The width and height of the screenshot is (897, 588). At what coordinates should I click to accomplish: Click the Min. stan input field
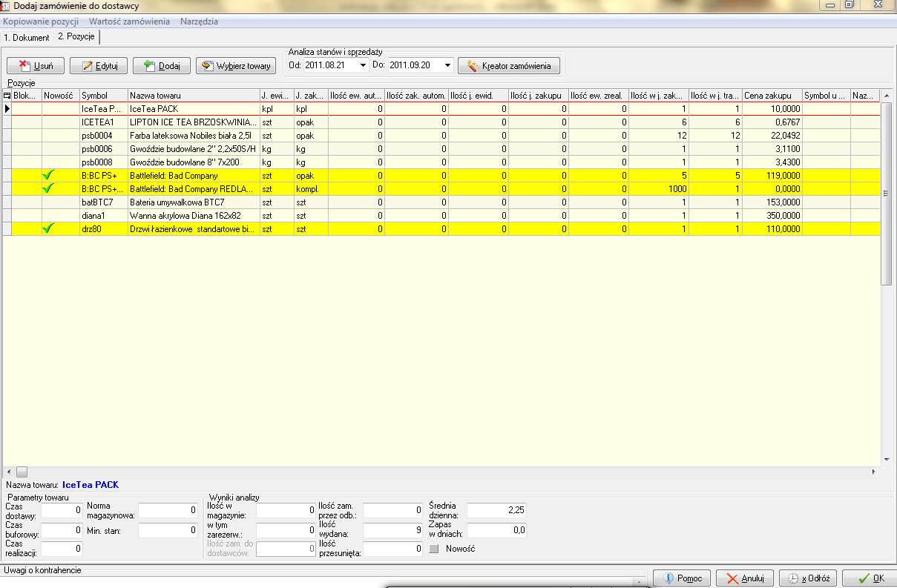(168, 530)
